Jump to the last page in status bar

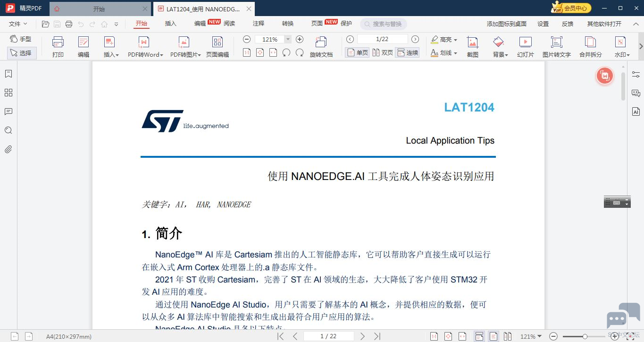click(x=377, y=336)
